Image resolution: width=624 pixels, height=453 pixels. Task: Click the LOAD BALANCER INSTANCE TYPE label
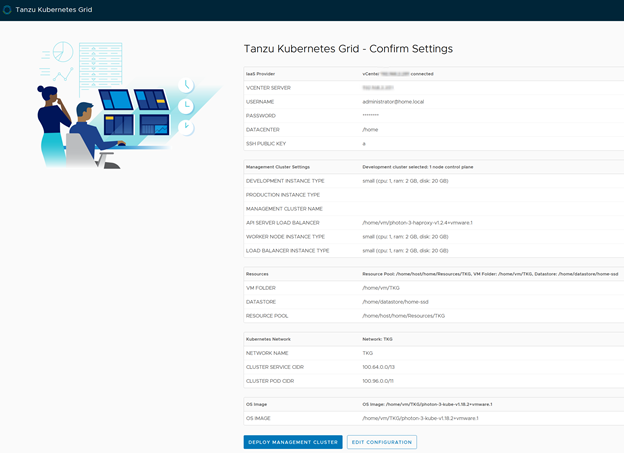click(287, 251)
